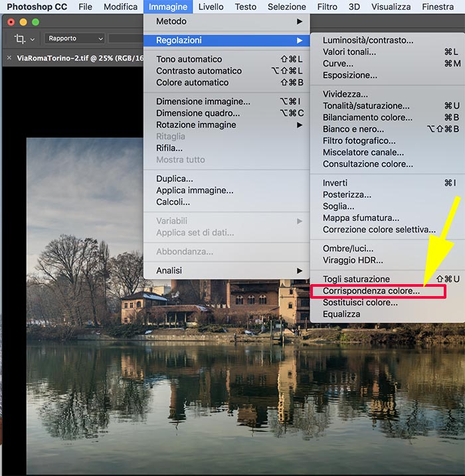Image resolution: width=465 pixels, height=476 pixels.
Task: Open the Testo menu
Action: click(x=245, y=7)
